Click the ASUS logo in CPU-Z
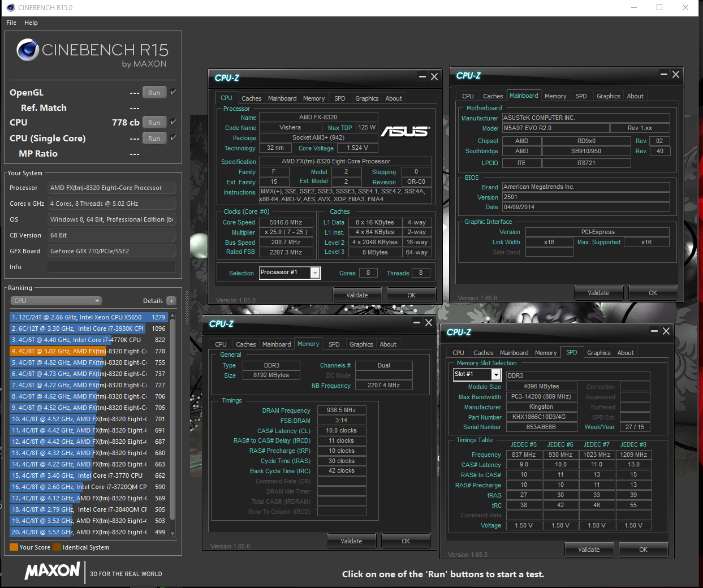This screenshot has width=703, height=588. coord(406,131)
